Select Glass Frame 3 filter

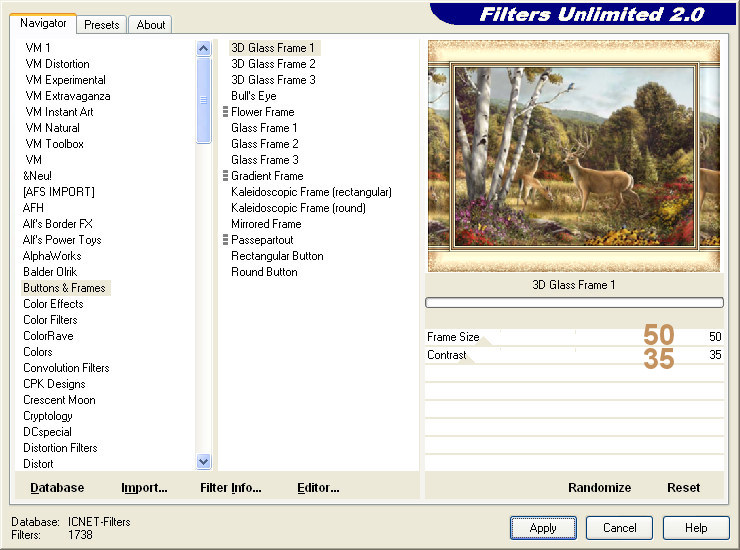tap(265, 160)
